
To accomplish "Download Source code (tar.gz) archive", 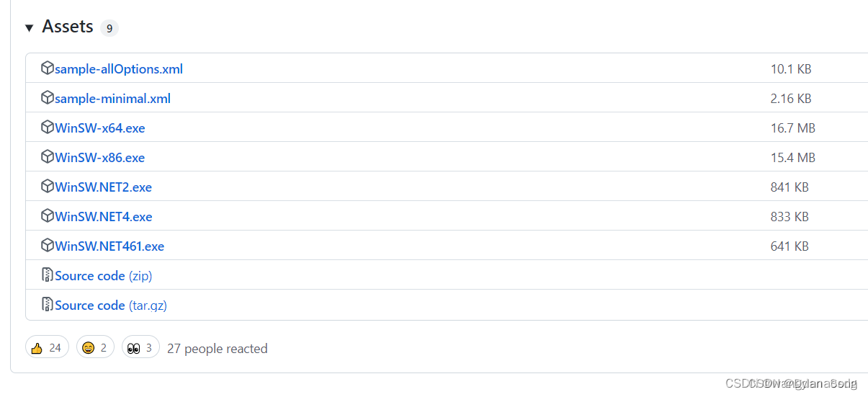I will (x=111, y=305).
